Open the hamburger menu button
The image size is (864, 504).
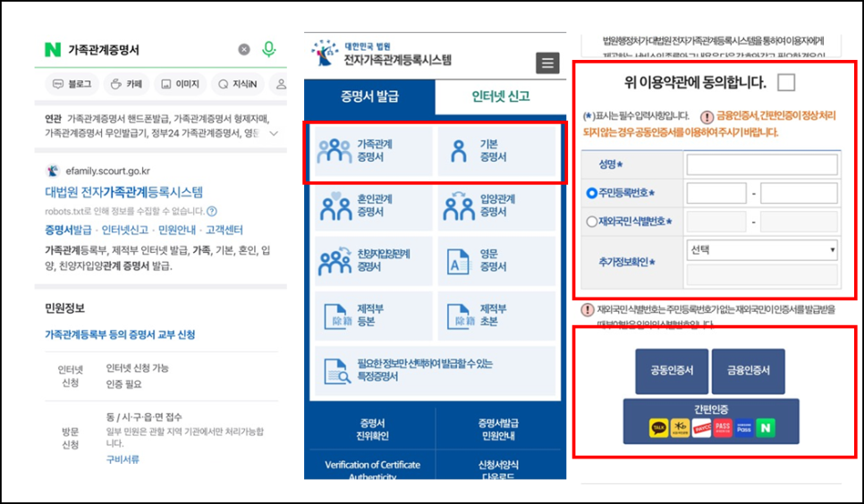click(x=547, y=63)
